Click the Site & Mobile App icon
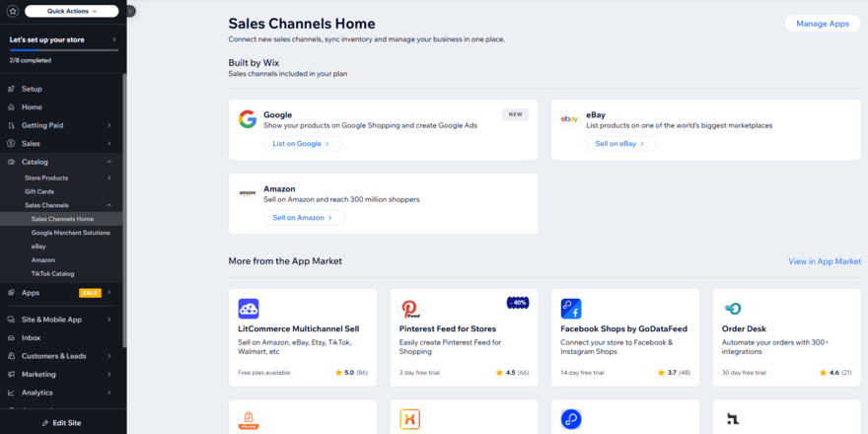The width and height of the screenshot is (868, 434). click(x=12, y=320)
